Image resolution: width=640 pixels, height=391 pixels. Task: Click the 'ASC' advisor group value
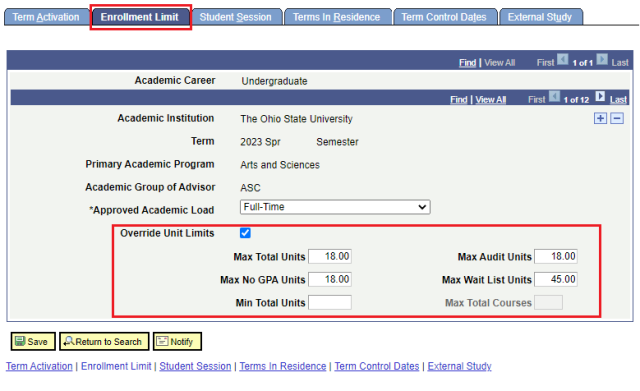[250, 188]
